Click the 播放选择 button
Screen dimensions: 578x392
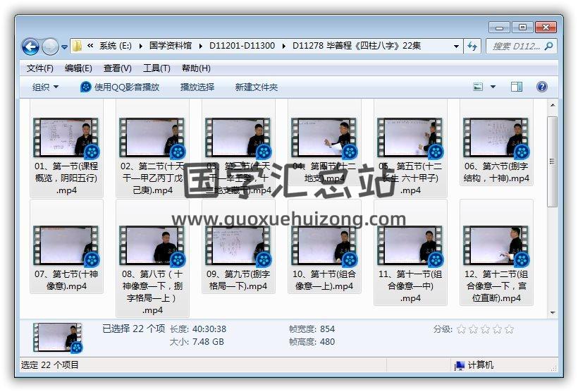[x=197, y=87]
